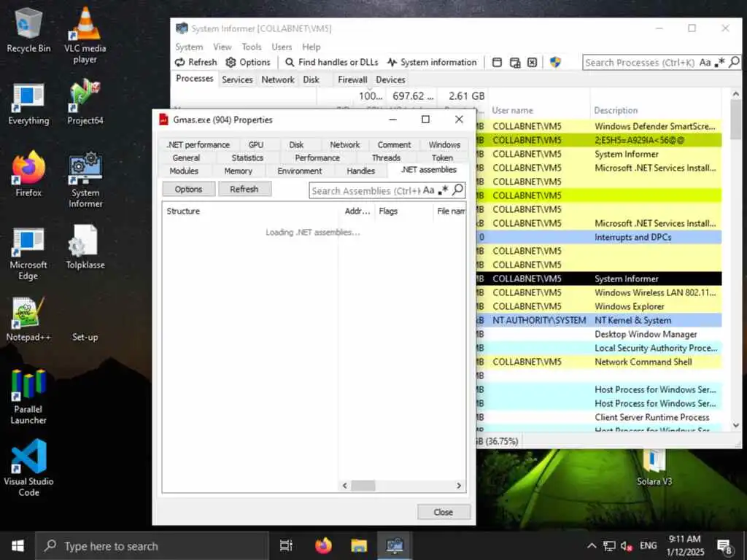
Task: Open Solara V3 desktop folder
Action: pos(654,467)
